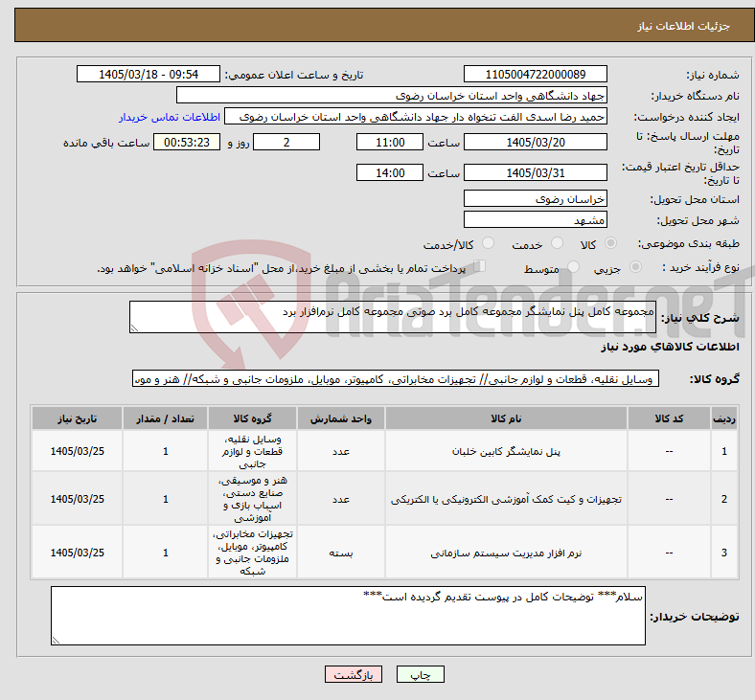This screenshot has height=700, width=755.
Task: Click the resize grip of شرح کلی نیاز box
Action: point(134,328)
